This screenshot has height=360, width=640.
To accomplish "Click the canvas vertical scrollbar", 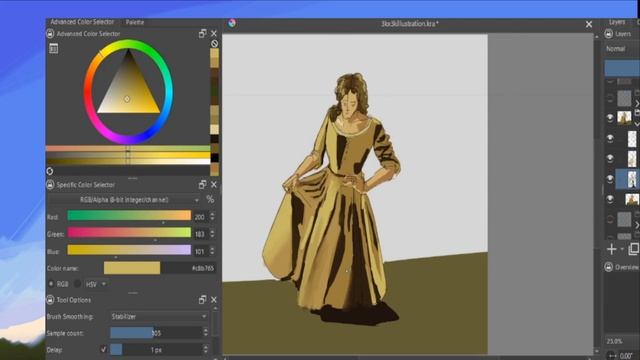I will pos(597,194).
